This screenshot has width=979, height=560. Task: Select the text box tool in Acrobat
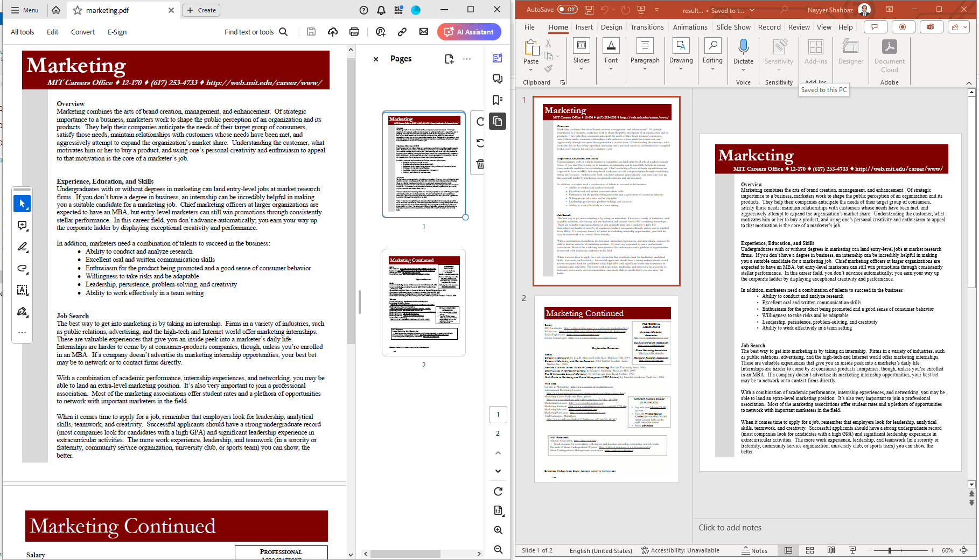click(22, 290)
